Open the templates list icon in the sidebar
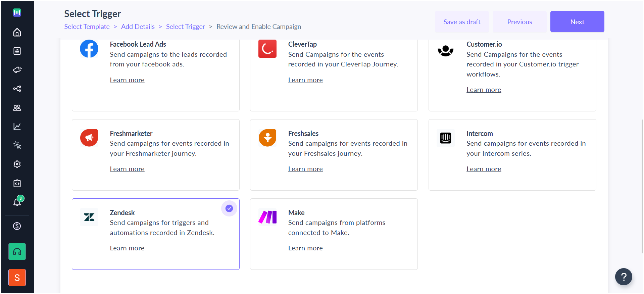This screenshot has height=294, width=644. pyautogui.click(x=17, y=51)
